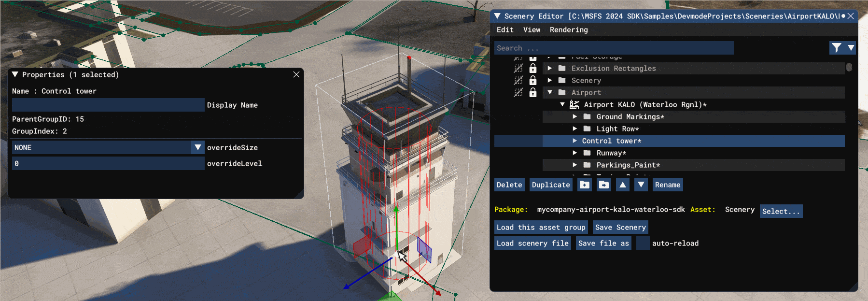Click Load scenery file button

532,243
